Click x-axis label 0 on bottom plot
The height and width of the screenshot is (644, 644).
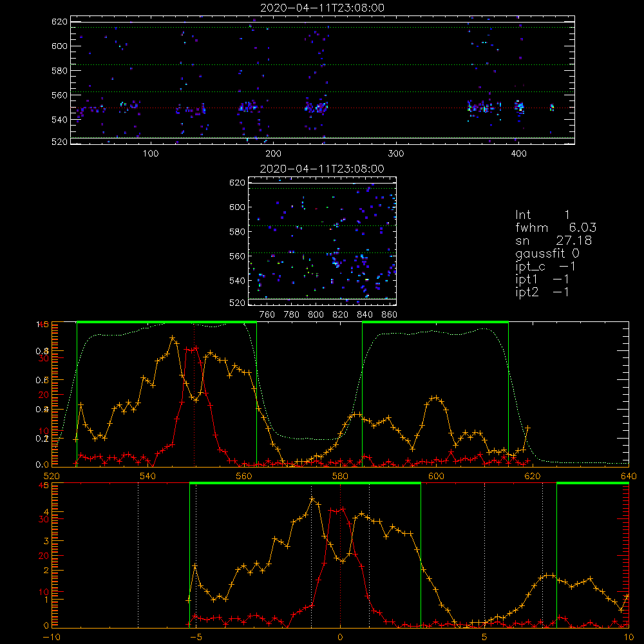coord(340,637)
